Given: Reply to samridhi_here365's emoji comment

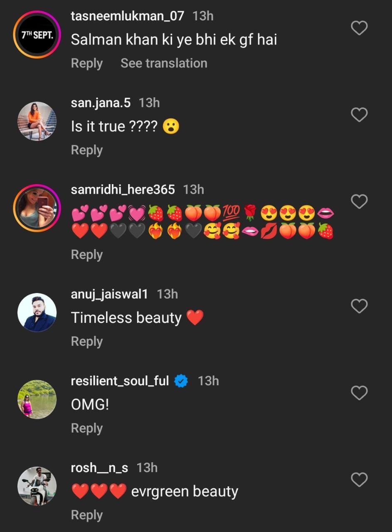Looking at the screenshot, I should point(86,255).
